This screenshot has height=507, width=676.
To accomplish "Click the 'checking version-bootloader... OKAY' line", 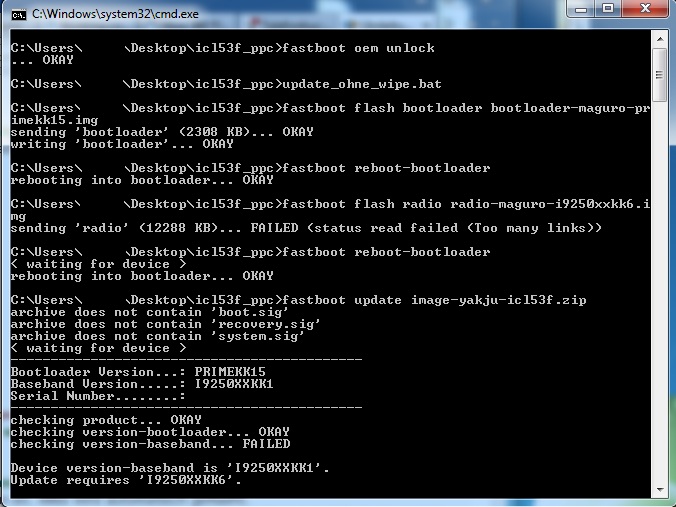I will (x=150, y=432).
